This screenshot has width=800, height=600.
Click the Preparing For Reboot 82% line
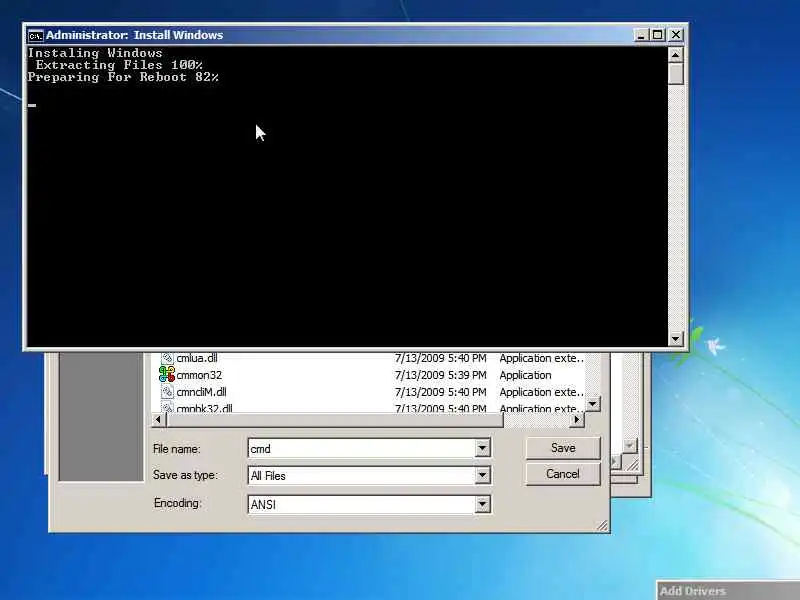pyautogui.click(x=123, y=77)
